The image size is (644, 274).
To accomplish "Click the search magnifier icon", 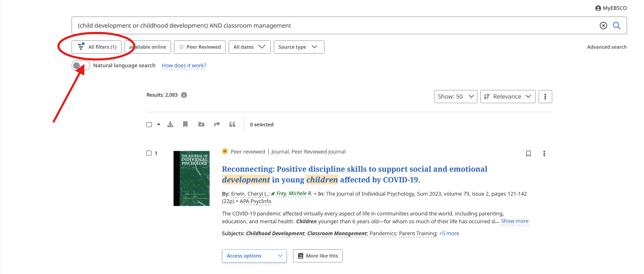I will [x=616, y=26].
